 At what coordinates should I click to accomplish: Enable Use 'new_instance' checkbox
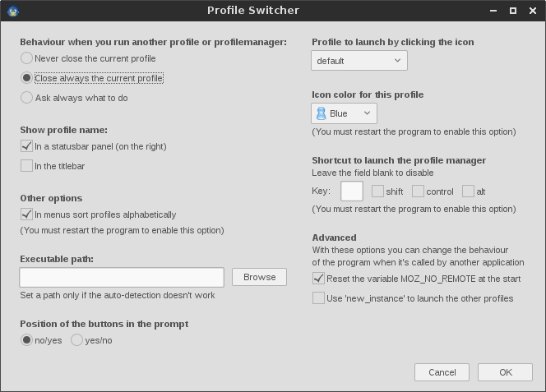tap(318, 298)
